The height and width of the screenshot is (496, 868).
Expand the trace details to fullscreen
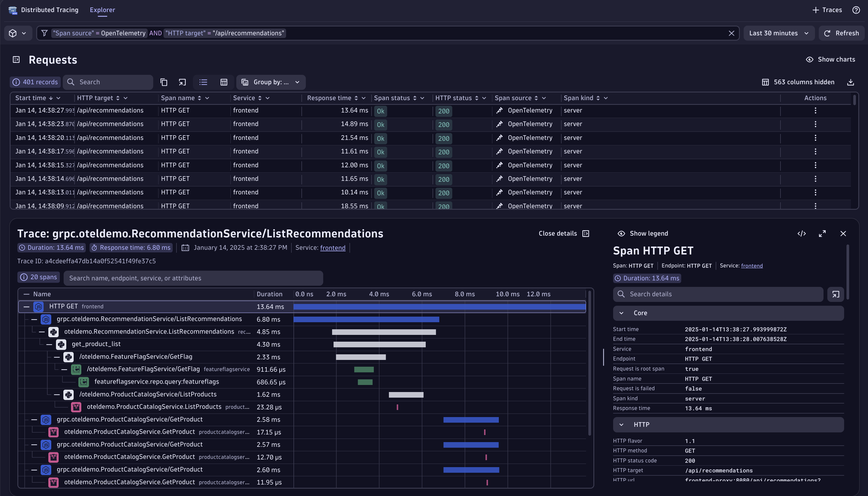822,234
